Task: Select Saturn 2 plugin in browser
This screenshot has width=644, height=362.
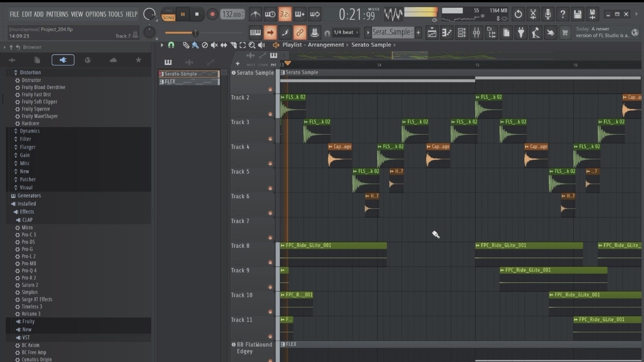Action: [x=30, y=285]
